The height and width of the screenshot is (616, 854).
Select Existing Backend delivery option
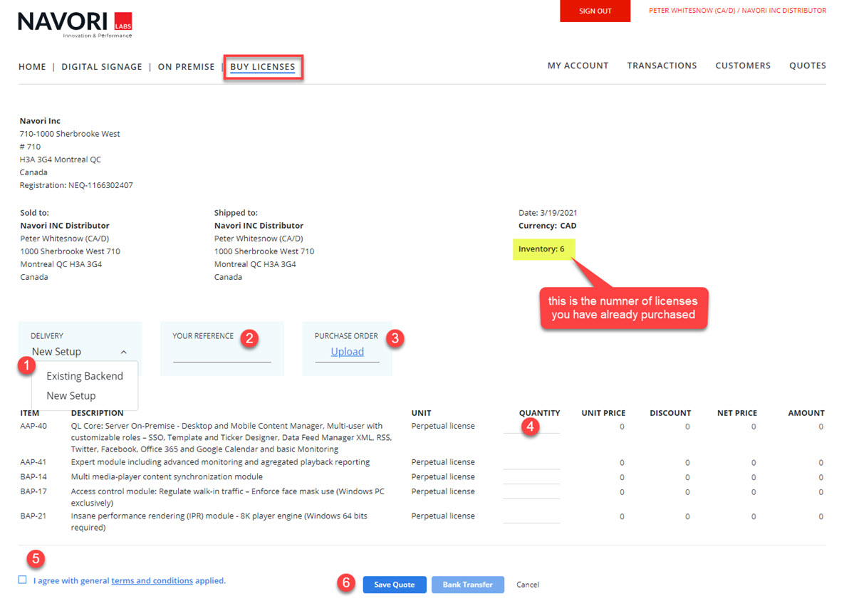click(x=85, y=376)
